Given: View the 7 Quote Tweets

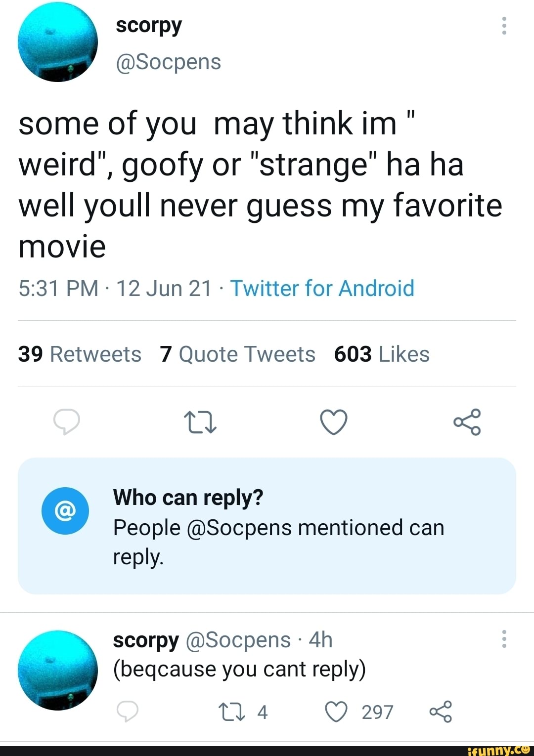Looking at the screenshot, I should tap(237, 354).
